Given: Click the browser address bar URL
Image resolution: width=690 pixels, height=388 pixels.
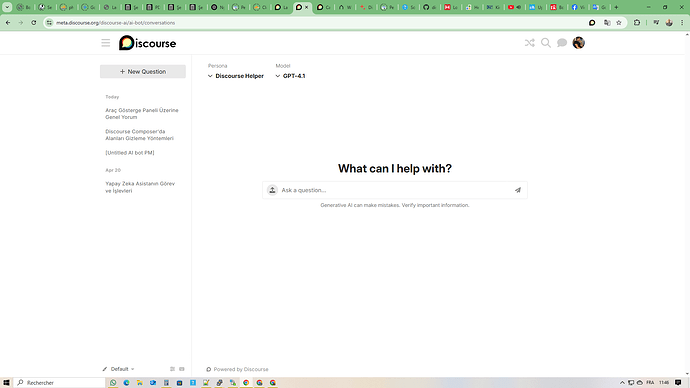Looking at the screenshot, I should [115, 22].
